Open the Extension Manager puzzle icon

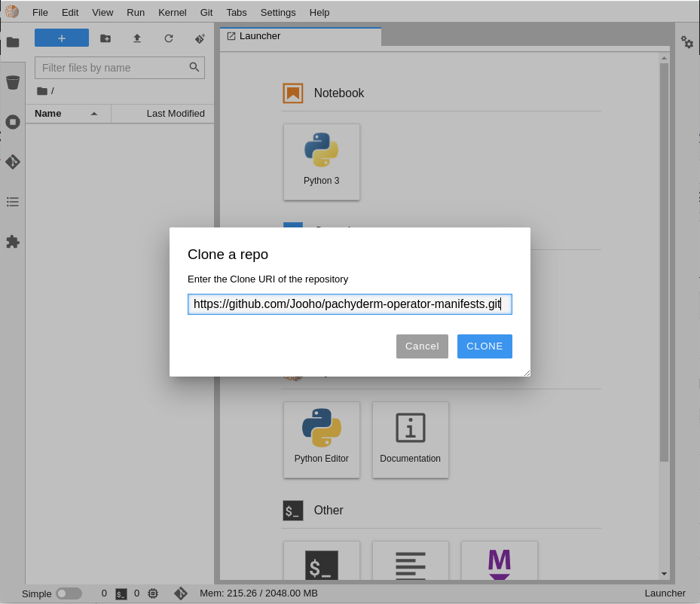click(13, 242)
